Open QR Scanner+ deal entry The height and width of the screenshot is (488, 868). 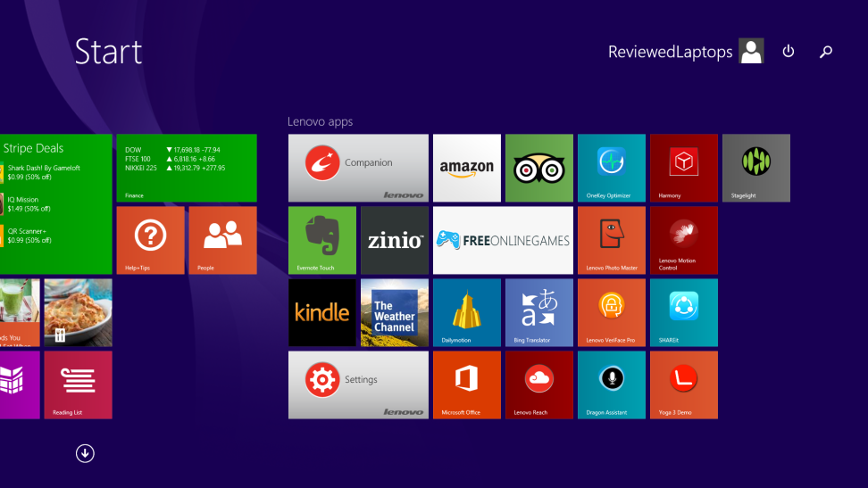(x=26, y=236)
